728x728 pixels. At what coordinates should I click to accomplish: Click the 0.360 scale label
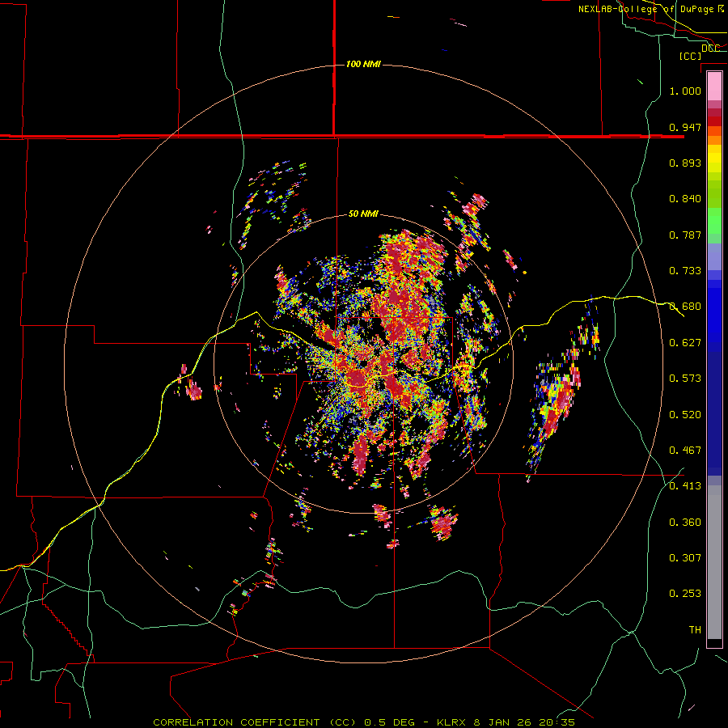pyautogui.click(x=685, y=523)
